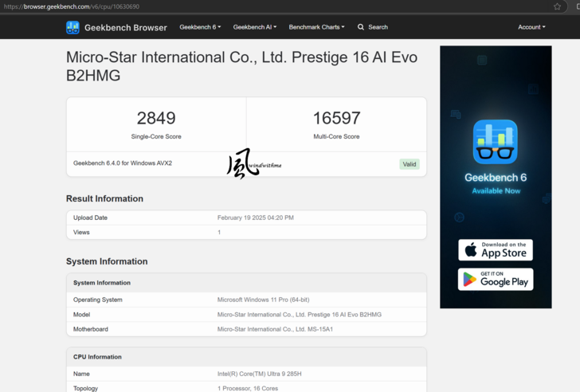Expand the Account menu
The image size is (580, 392).
click(x=531, y=27)
